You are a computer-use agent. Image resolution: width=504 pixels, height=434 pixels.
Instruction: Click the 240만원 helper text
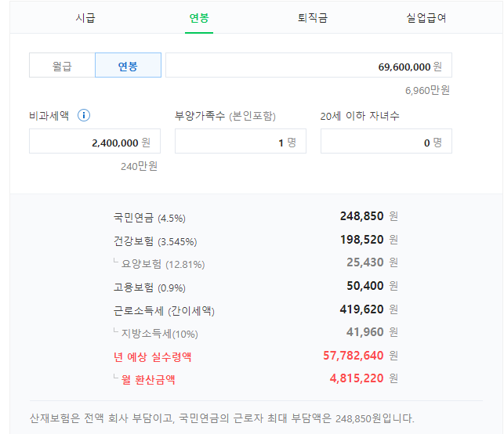coord(139,166)
